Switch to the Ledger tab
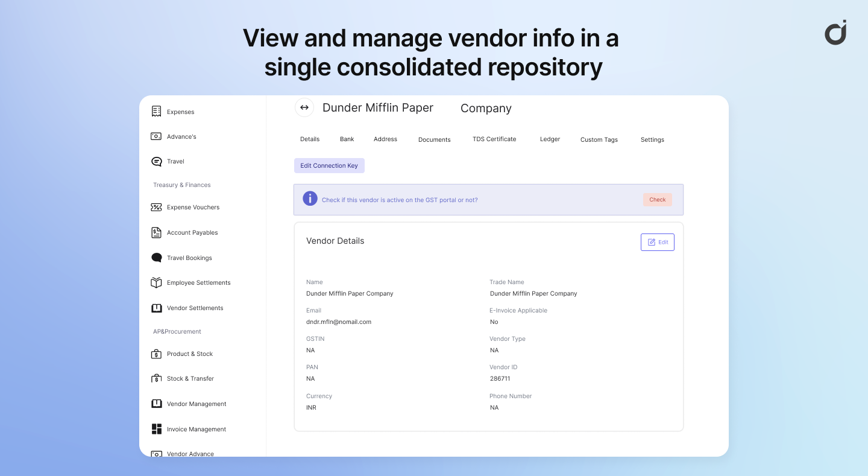The height and width of the screenshot is (476, 868). pos(550,139)
